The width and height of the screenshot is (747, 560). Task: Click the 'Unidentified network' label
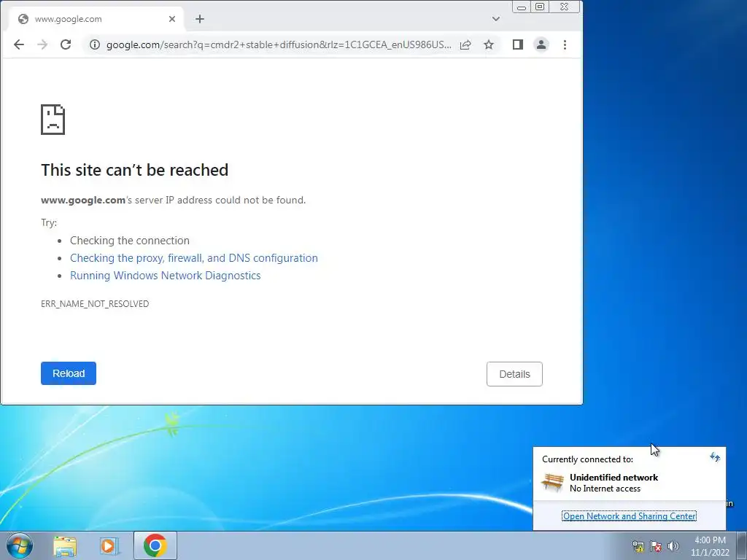pyautogui.click(x=614, y=477)
